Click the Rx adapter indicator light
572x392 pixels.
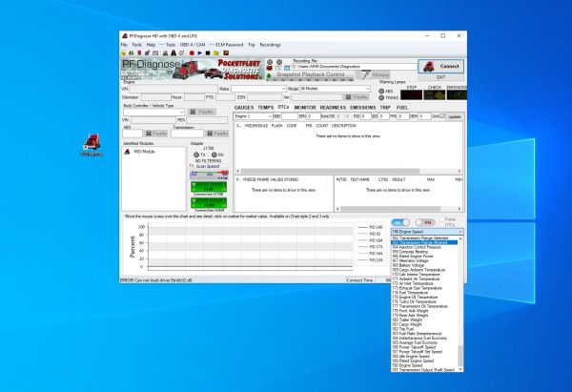214,155
